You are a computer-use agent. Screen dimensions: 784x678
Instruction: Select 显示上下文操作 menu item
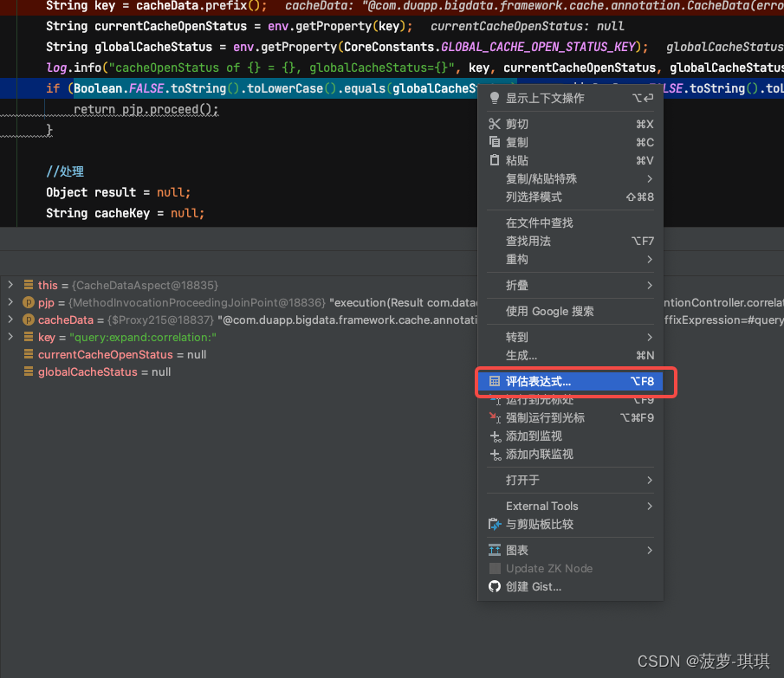click(x=571, y=99)
